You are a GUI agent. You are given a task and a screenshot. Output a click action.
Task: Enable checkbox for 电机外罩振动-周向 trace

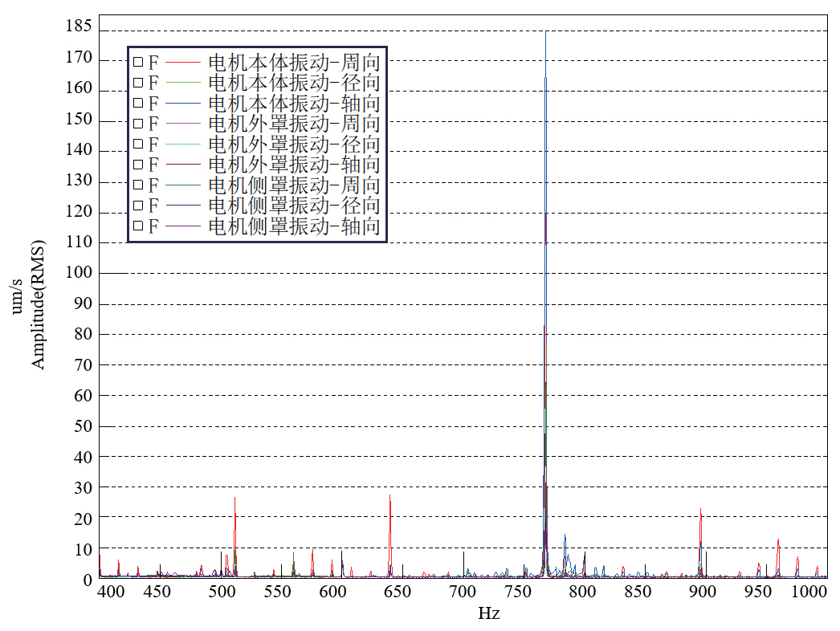pyautogui.click(x=138, y=124)
